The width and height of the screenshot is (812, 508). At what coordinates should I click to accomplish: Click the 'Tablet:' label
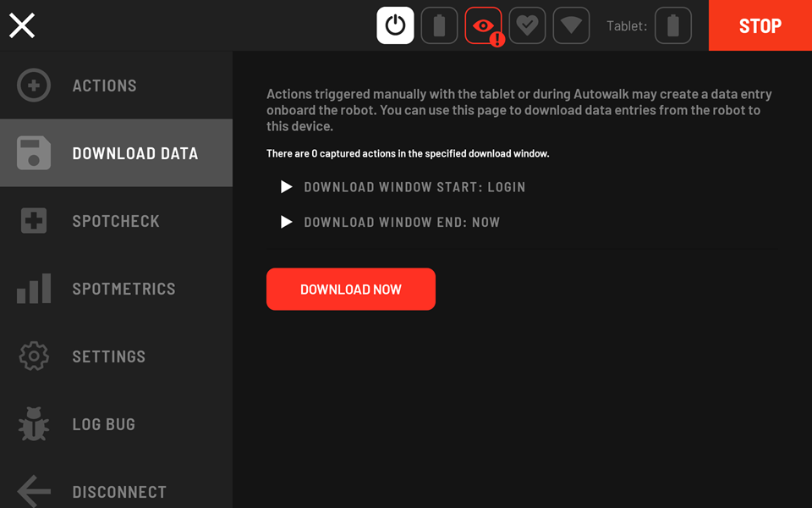point(627,26)
